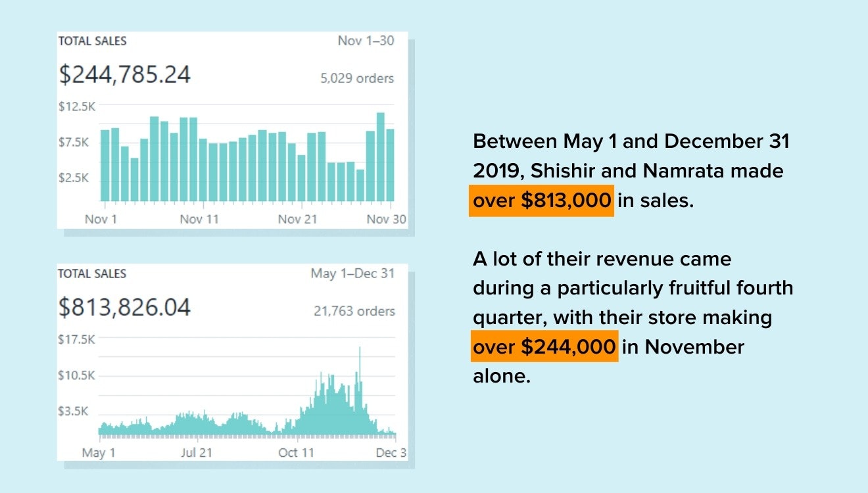Screen dimensions: 868x493
Task: Click the 5,029 orders count
Action: coord(357,78)
